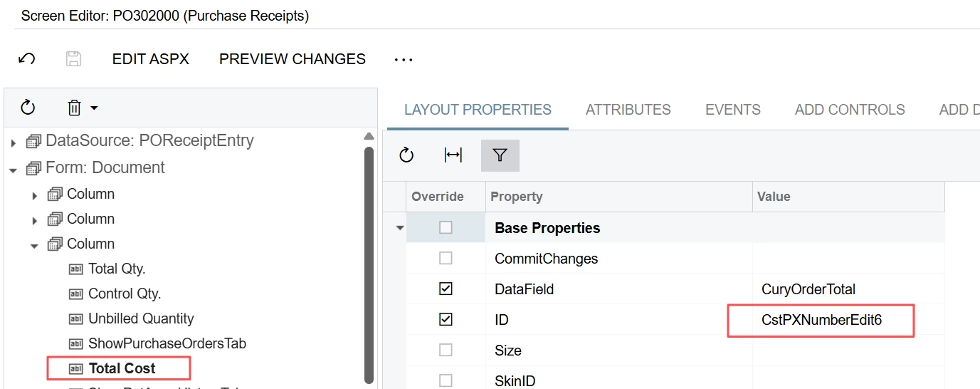This screenshot has width=980, height=389.
Task: Enable the CommitChanges override checkbox
Action: pyautogui.click(x=446, y=259)
